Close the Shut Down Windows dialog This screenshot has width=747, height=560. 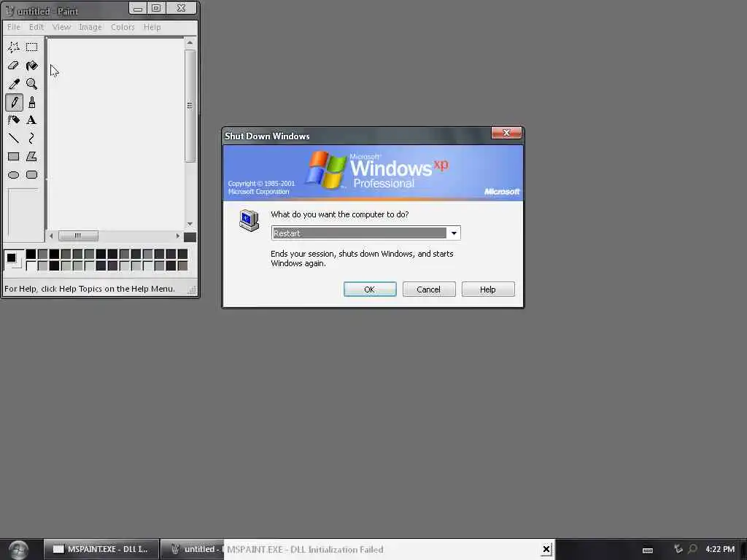pos(506,133)
